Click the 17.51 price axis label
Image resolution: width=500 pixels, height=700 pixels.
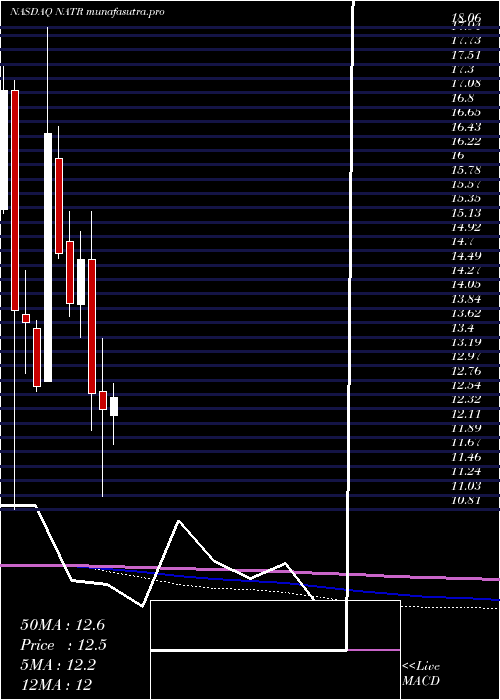point(466,55)
